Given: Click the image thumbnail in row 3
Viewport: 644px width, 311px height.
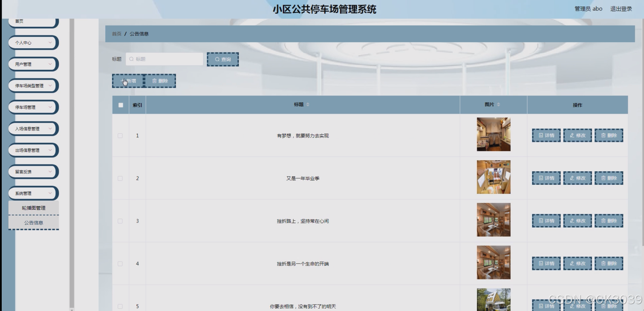Looking at the screenshot, I should coord(494,219).
